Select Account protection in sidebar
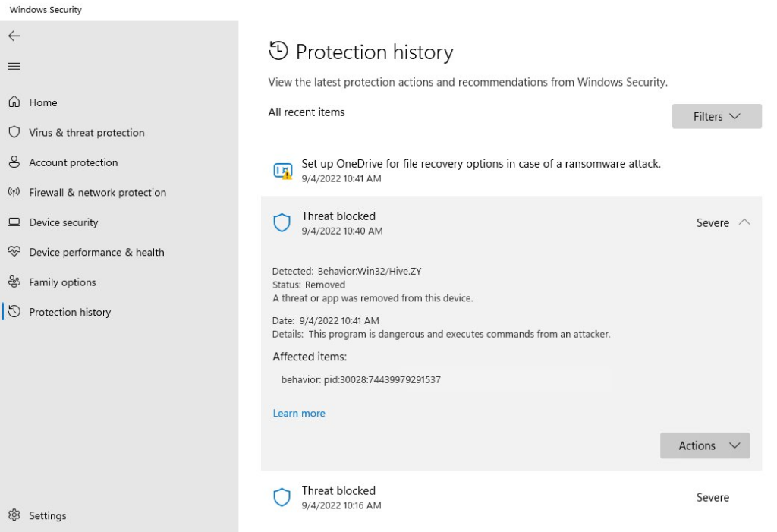 click(73, 162)
